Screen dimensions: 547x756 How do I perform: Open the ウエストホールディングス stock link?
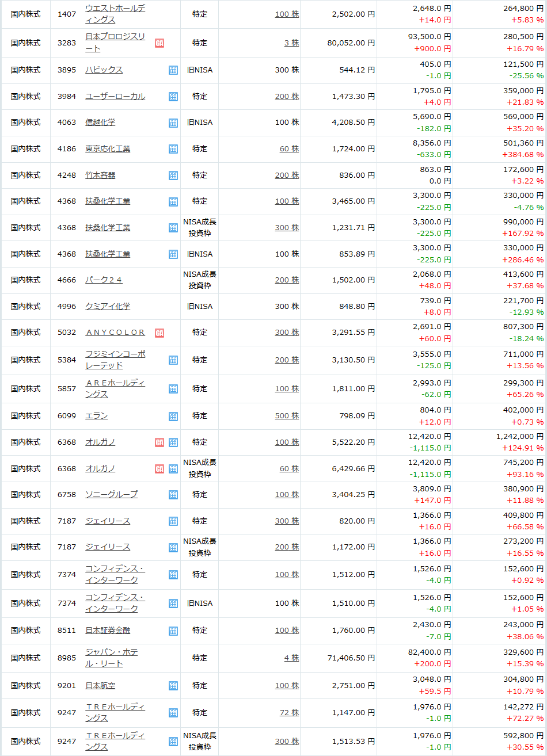115,14
